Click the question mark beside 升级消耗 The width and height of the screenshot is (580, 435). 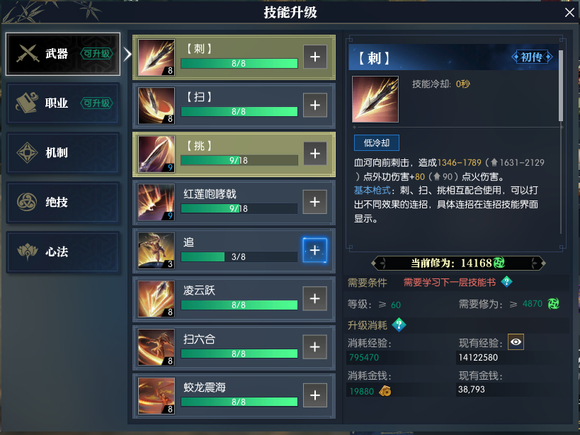pyautogui.click(x=399, y=325)
